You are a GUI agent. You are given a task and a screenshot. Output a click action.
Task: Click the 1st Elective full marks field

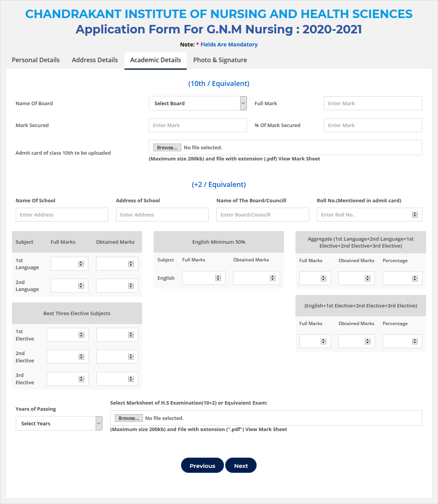coord(68,335)
